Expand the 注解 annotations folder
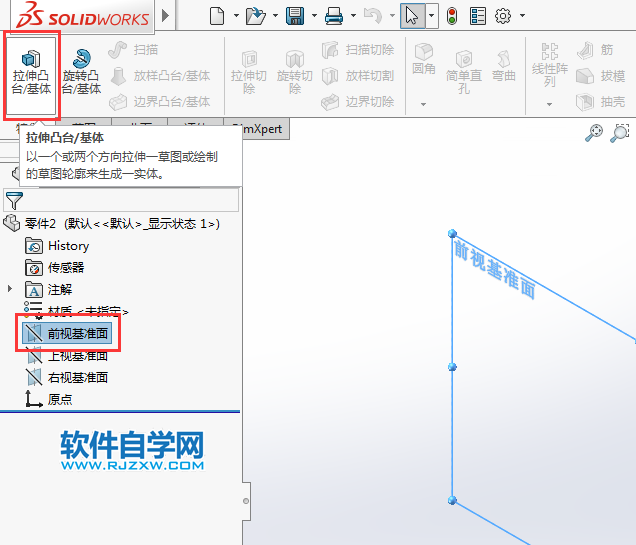 [11, 289]
